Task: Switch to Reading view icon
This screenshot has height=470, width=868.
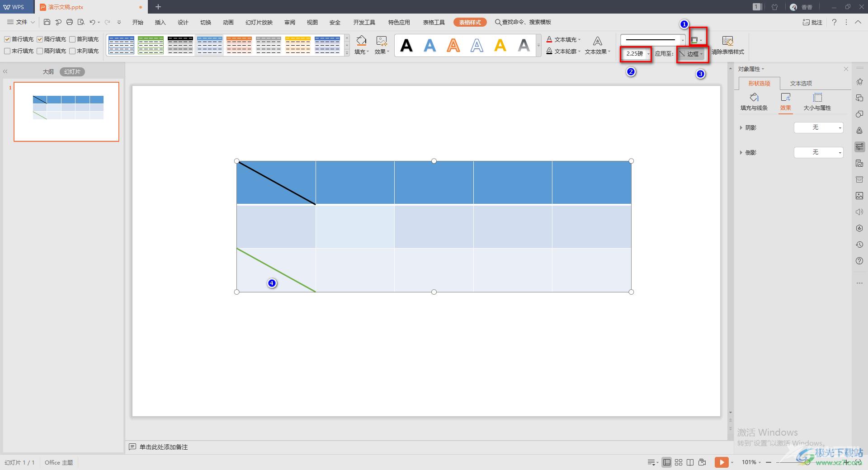Action: [x=690, y=462]
